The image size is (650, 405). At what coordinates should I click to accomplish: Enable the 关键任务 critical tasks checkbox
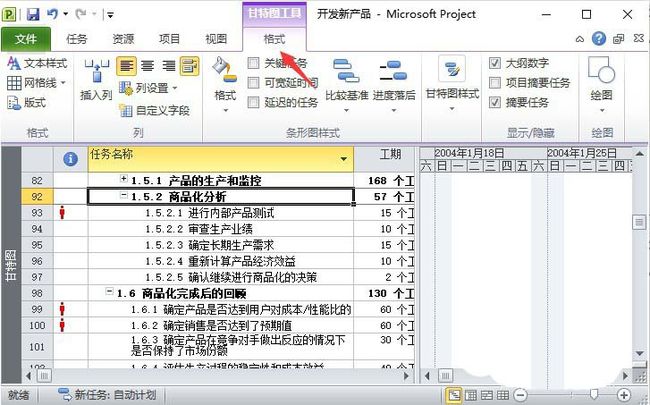pyautogui.click(x=253, y=63)
